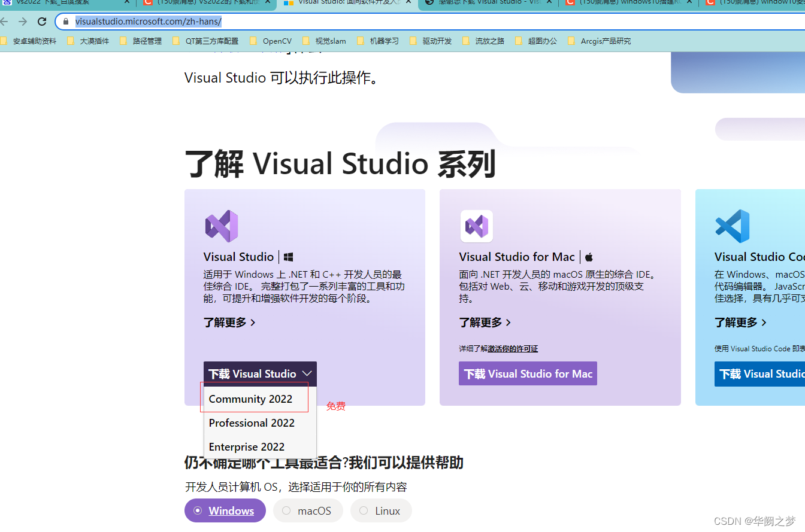Viewport: 805px width, 532px height.
Task: Close the windows10搭建 CSDN tab
Action: pos(691,2)
